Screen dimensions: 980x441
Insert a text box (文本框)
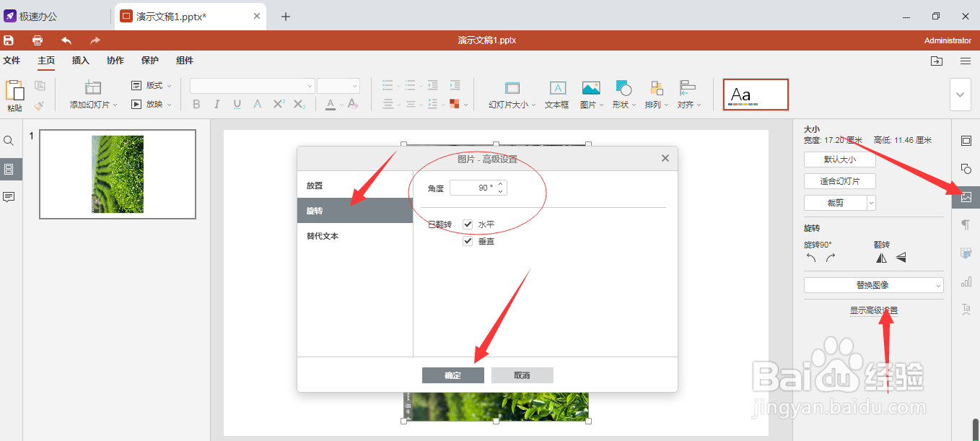click(557, 95)
